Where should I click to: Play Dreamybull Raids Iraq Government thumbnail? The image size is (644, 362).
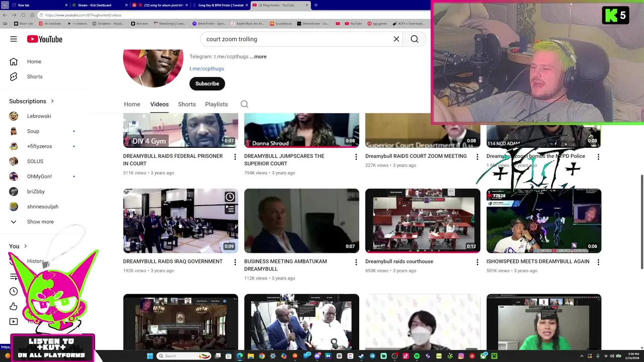pos(181,221)
